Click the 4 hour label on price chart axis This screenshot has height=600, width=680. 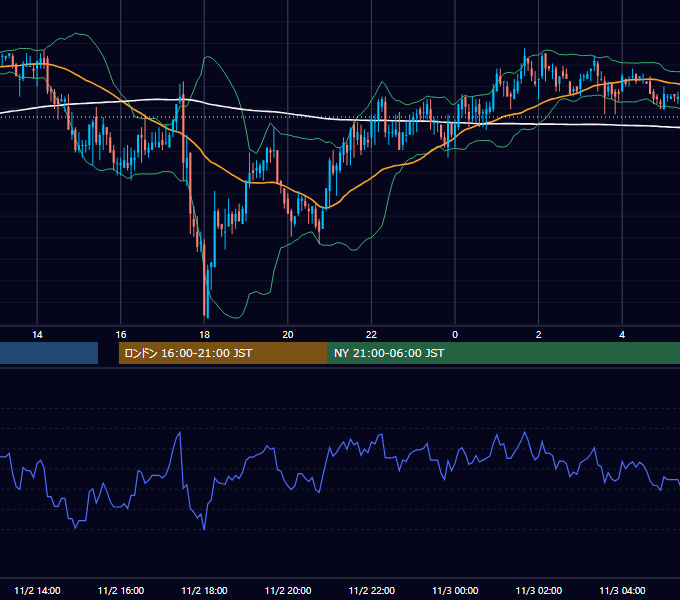coord(622,335)
